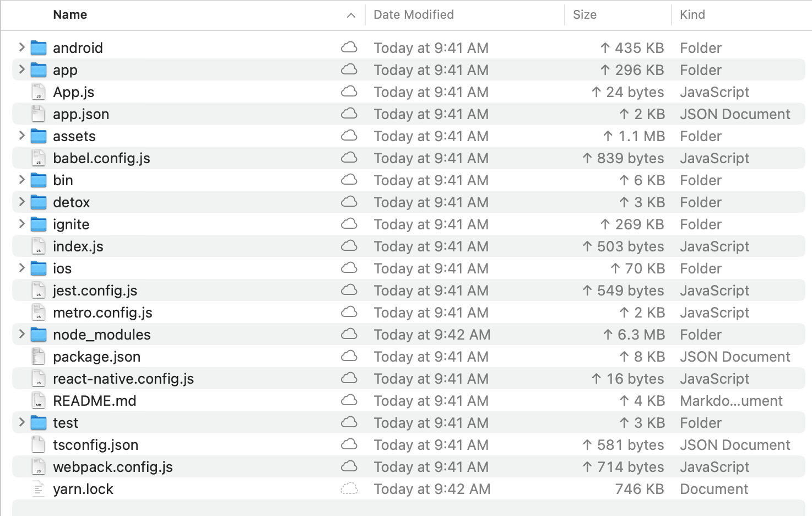Screen dimensions: 812x516
Task: Expand the android folder disclosure arrow
Action: 21,47
